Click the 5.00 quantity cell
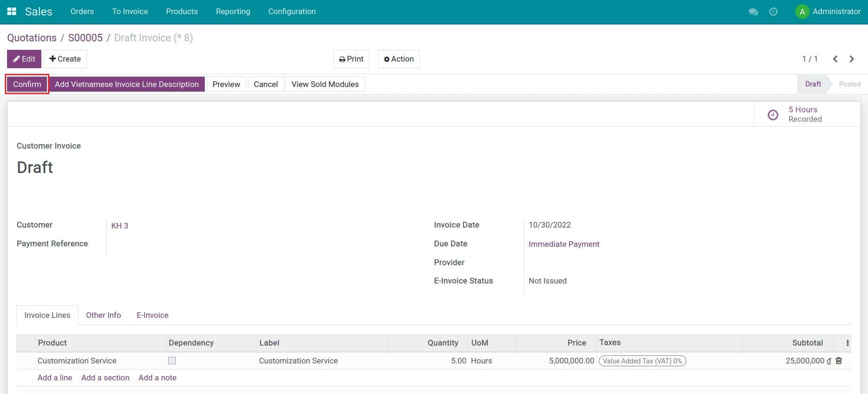This screenshot has height=394, width=868. click(x=428, y=361)
